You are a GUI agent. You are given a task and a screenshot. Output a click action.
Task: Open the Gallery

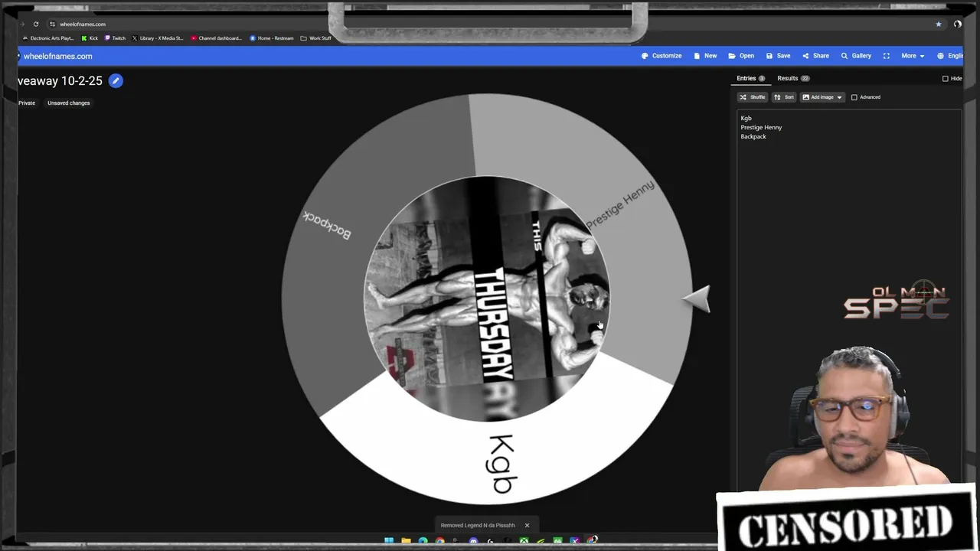pyautogui.click(x=856, y=56)
